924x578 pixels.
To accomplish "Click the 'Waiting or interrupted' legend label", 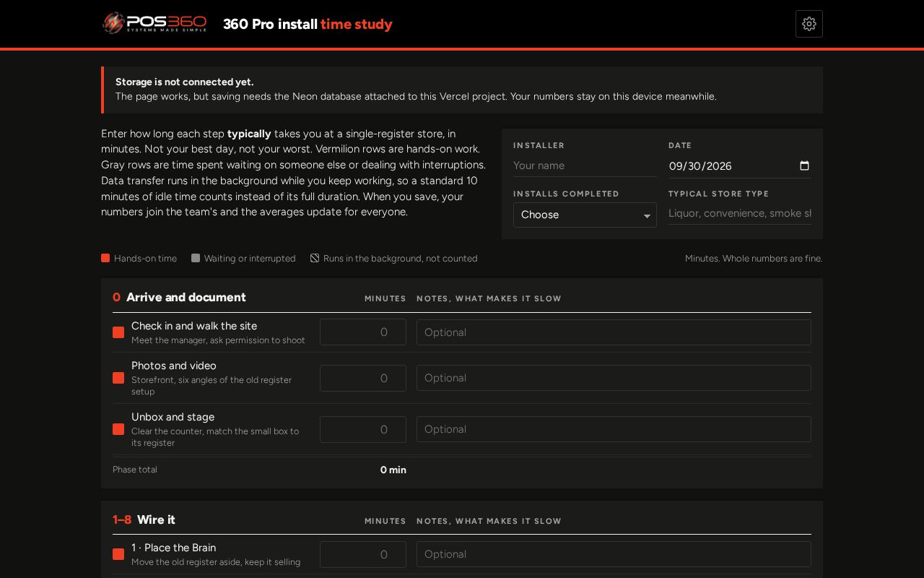I will [x=250, y=258].
